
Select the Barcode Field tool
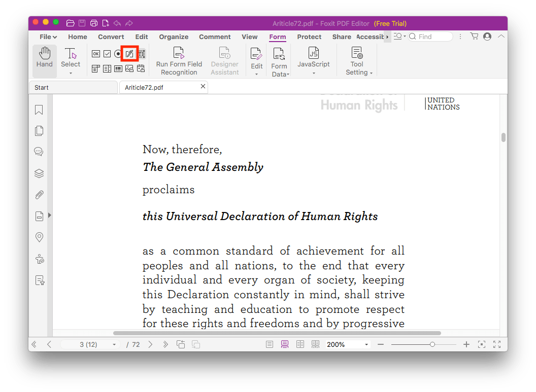pos(118,68)
